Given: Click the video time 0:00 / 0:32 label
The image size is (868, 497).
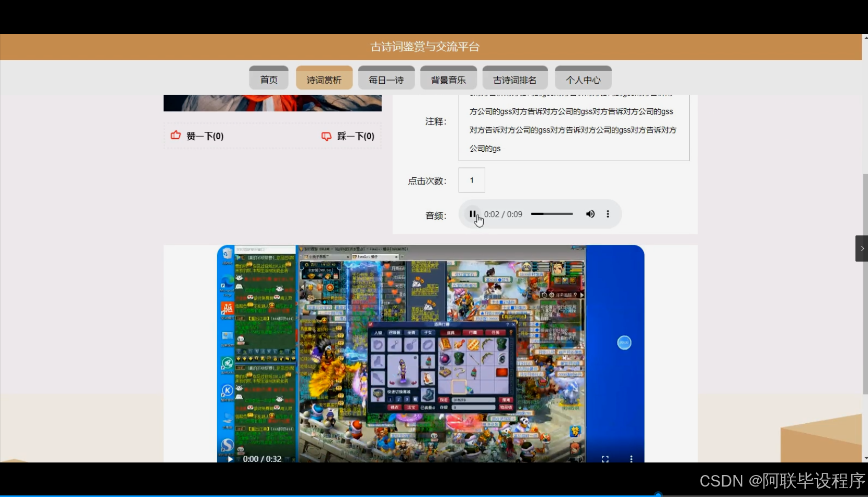Looking at the screenshot, I should pyautogui.click(x=262, y=459).
